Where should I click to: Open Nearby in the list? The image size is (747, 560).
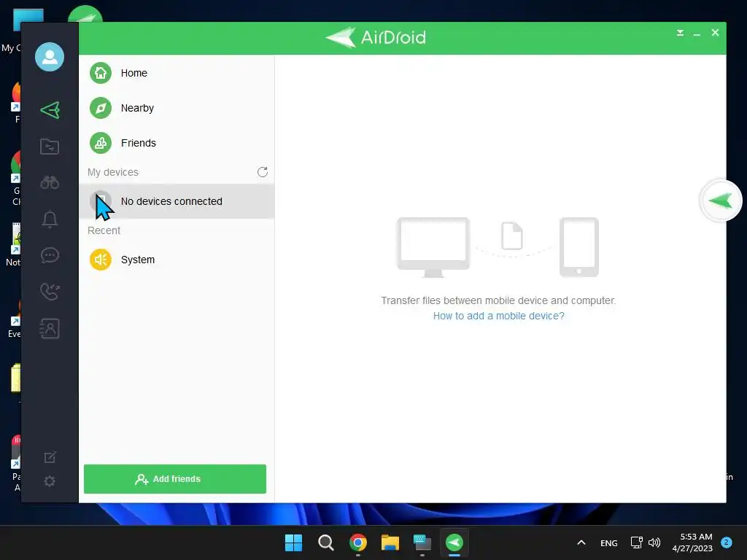pyautogui.click(x=177, y=108)
